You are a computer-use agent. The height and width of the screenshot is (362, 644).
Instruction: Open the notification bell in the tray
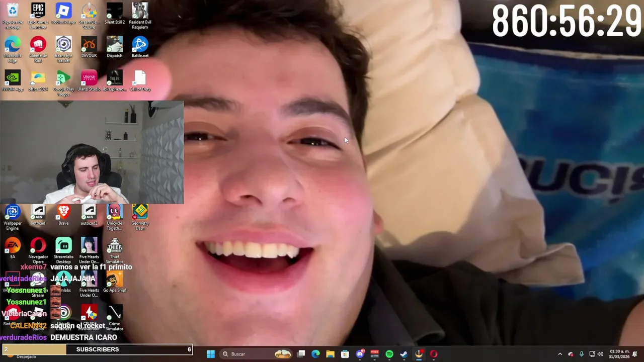click(x=635, y=354)
